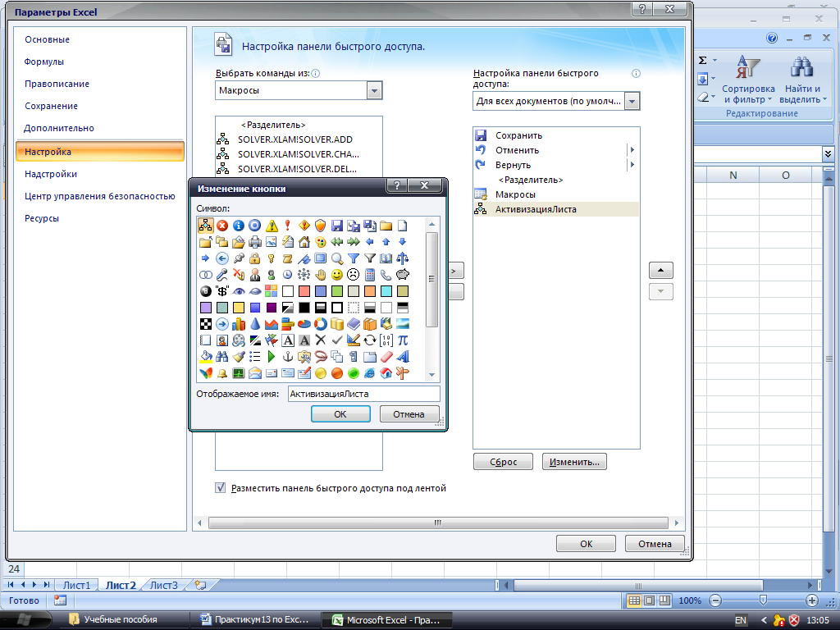Select the blue eye symbol
Image resolution: width=840 pixels, height=630 pixels.
click(239, 291)
